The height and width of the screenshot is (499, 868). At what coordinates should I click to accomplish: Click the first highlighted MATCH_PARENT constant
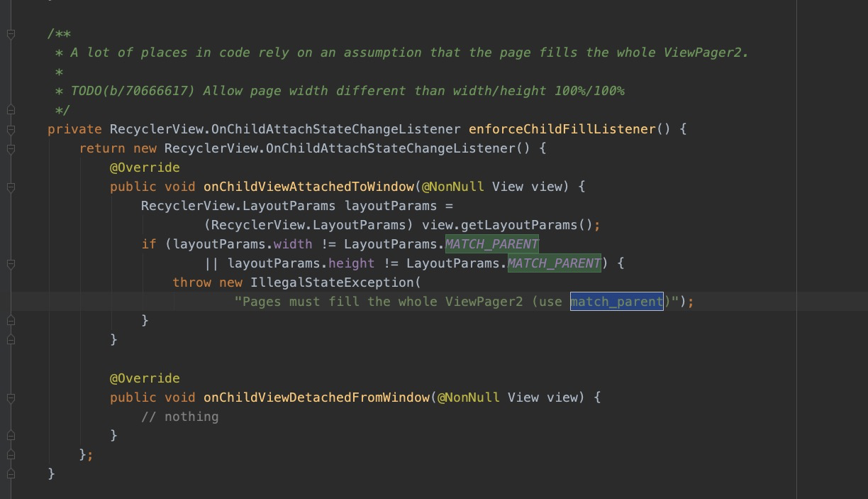(x=491, y=243)
